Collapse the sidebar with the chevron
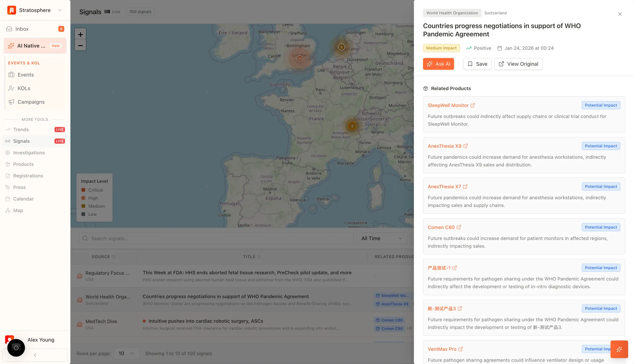This screenshot has width=634, height=364. pyautogui.click(x=35, y=355)
